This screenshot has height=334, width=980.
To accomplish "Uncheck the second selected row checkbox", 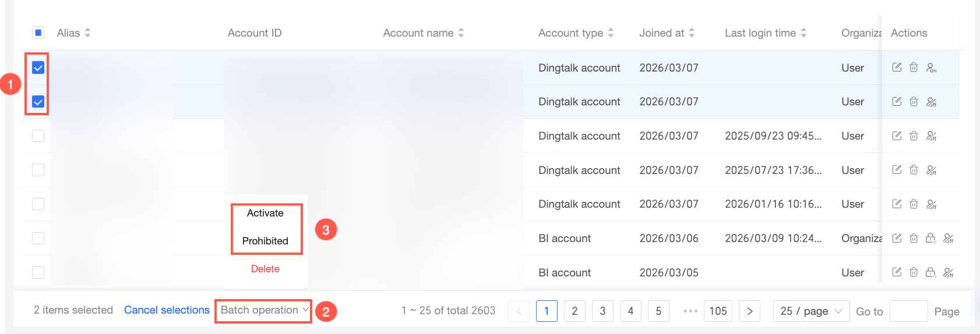I will [38, 102].
